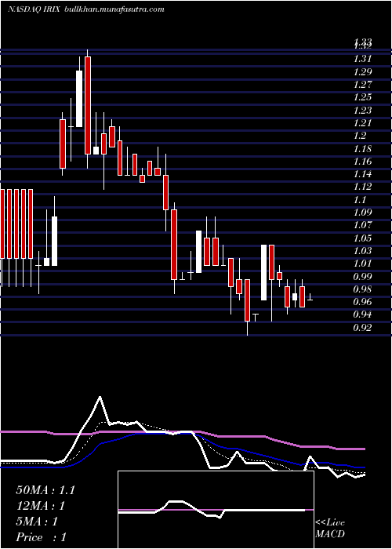This screenshot has height=549, width=392.
Task: Click the 1.14 price axis label
Action: 362,174
